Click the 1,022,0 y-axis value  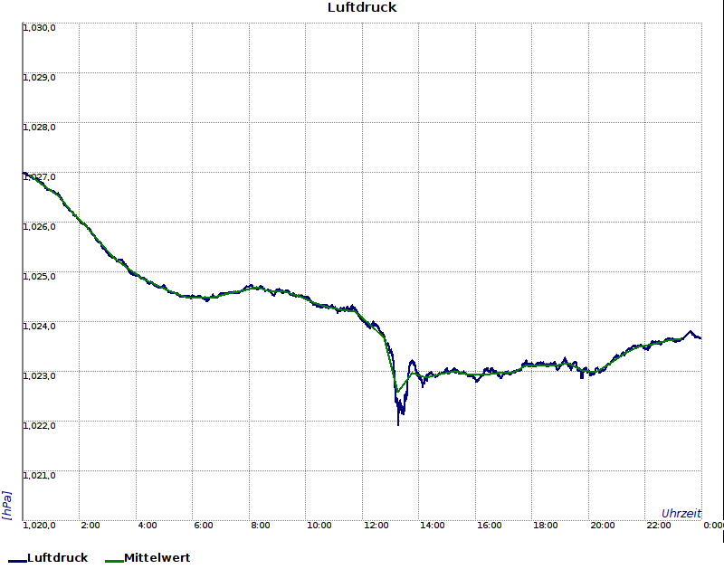click(x=39, y=425)
